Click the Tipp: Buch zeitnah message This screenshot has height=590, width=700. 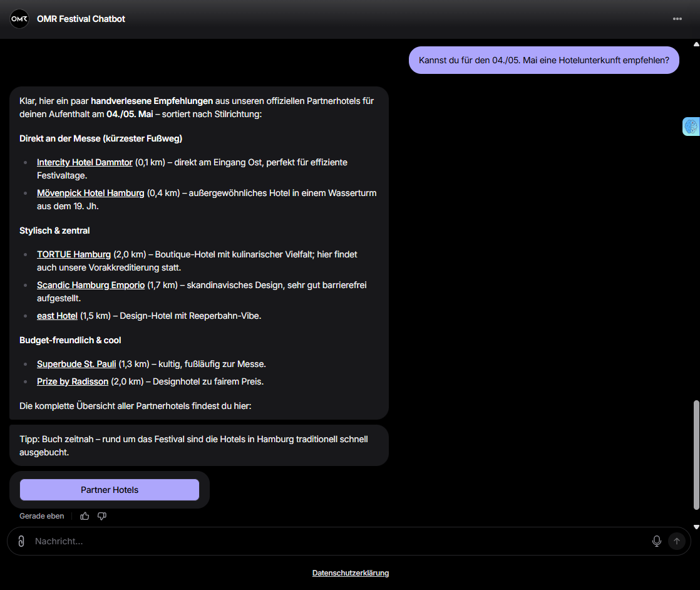click(x=198, y=446)
